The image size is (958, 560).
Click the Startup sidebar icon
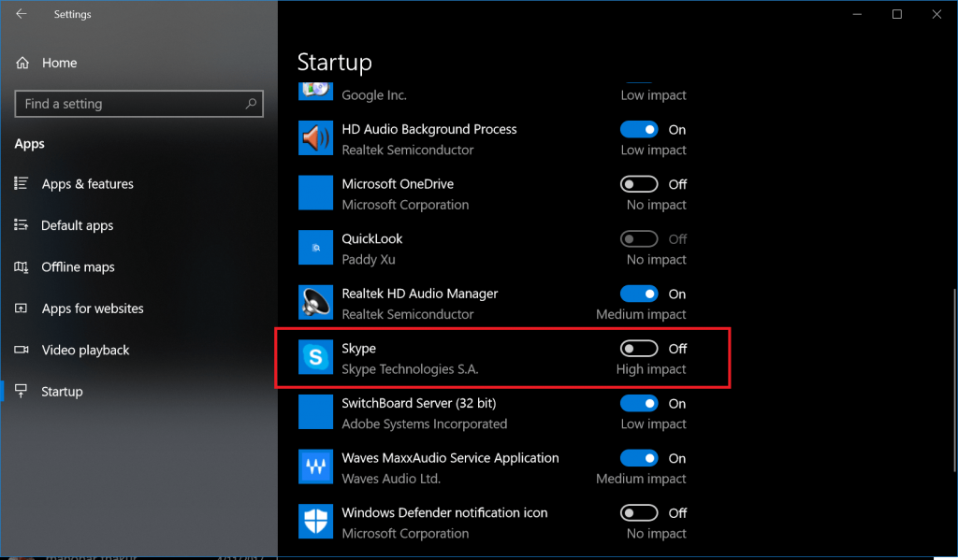pos(22,392)
